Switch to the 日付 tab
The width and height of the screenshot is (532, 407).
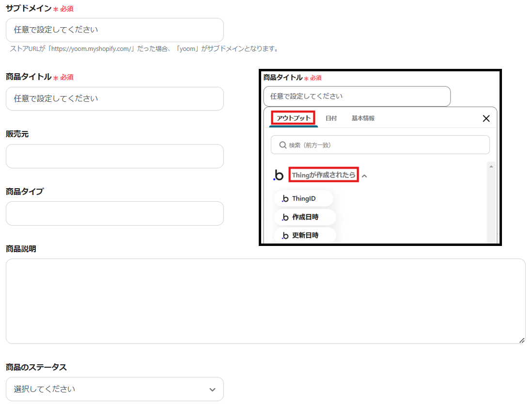(x=331, y=118)
